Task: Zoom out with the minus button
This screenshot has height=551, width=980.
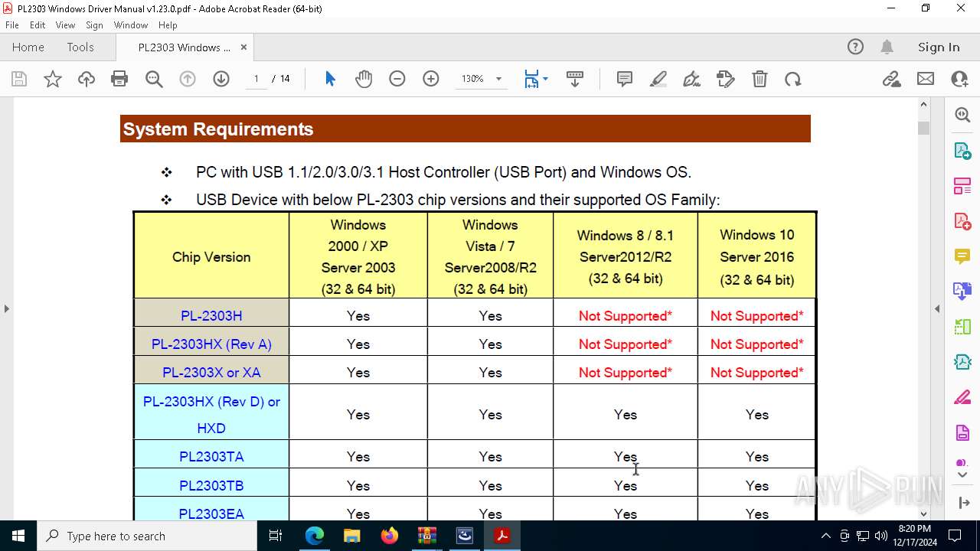Action: pos(397,79)
